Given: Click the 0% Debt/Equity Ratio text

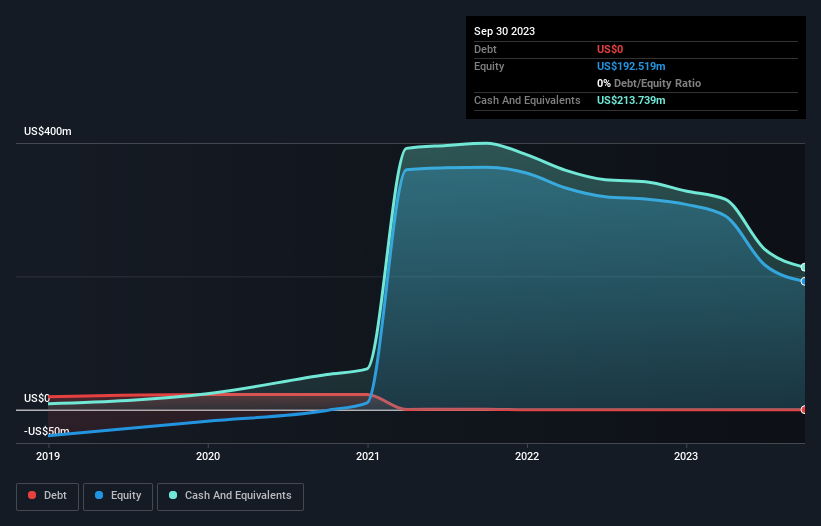Looking at the screenshot, I should point(649,83).
